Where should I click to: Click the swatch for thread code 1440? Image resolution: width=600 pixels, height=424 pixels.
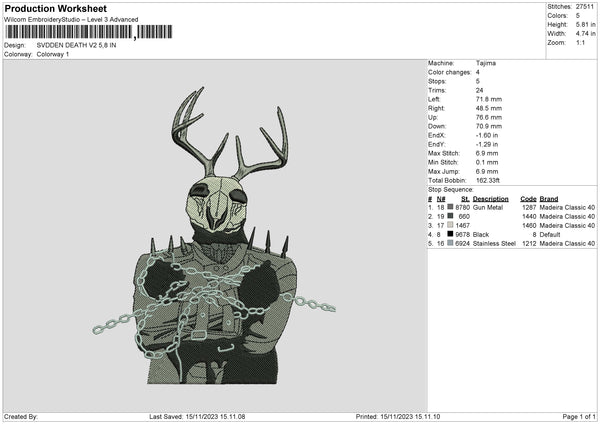click(450, 216)
